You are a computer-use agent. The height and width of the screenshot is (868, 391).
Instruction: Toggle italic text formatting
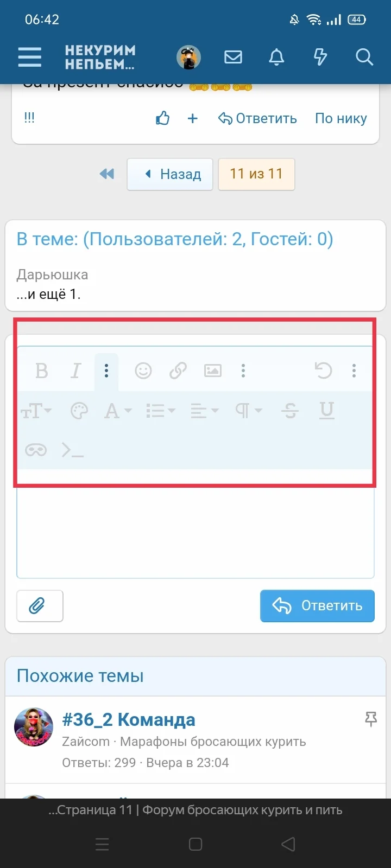(75, 371)
